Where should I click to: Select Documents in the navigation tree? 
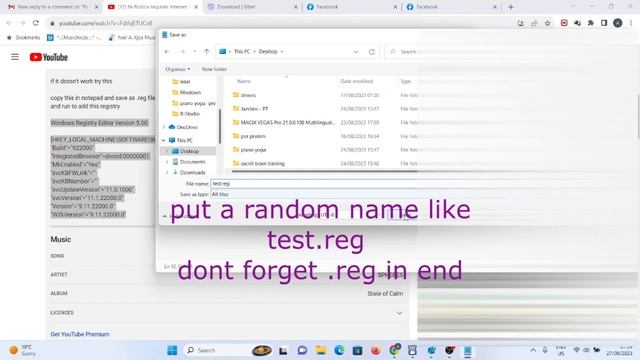click(192, 162)
